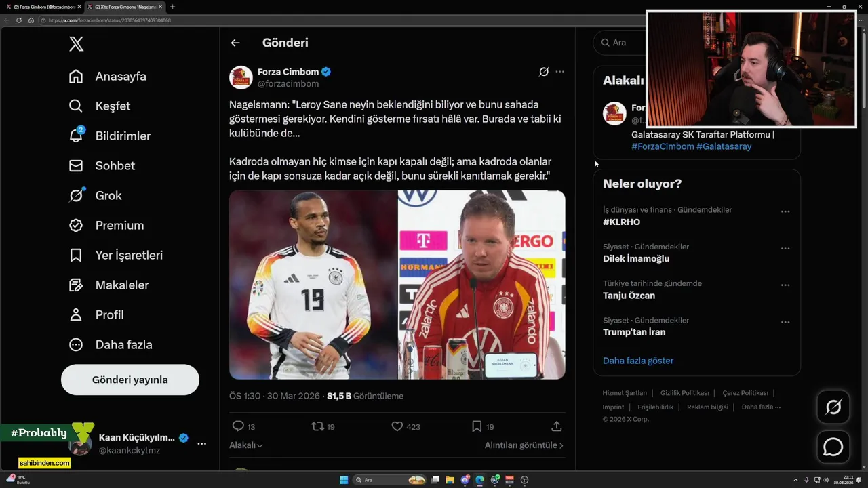The width and height of the screenshot is (868, 488).
Task: Click the Yer İşaretleri bookmark icon
Action: (x=76, y=256)
